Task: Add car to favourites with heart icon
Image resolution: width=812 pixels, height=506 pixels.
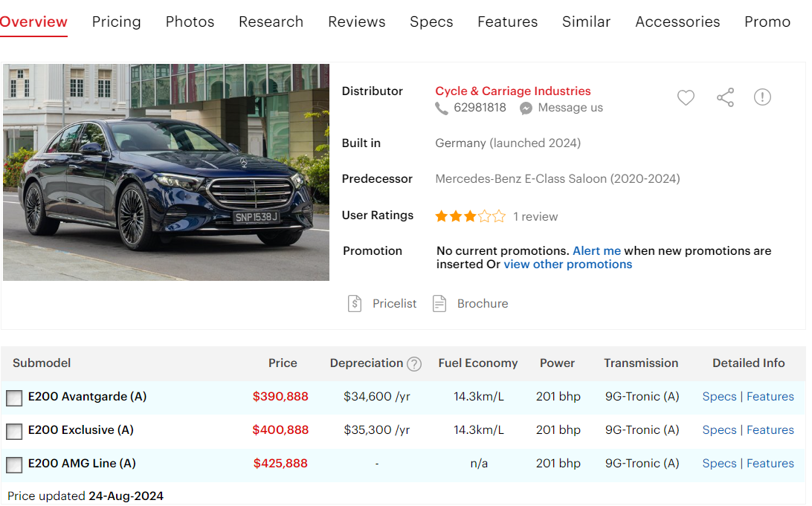Action: (x=686, y=97)
